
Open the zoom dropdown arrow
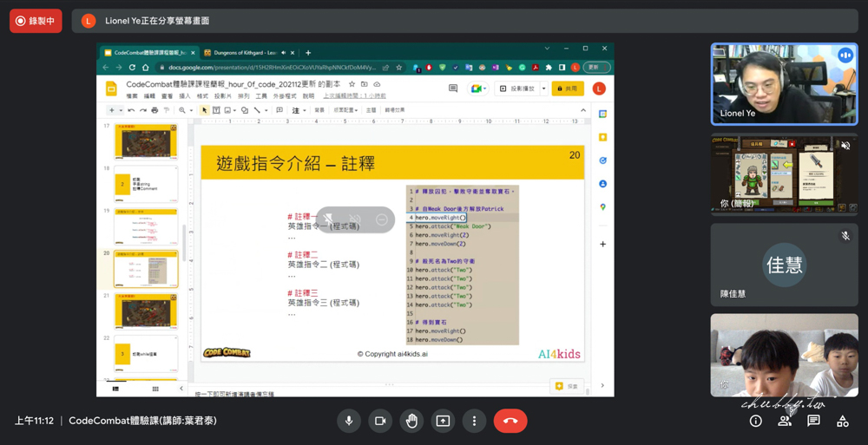[191, 110]
